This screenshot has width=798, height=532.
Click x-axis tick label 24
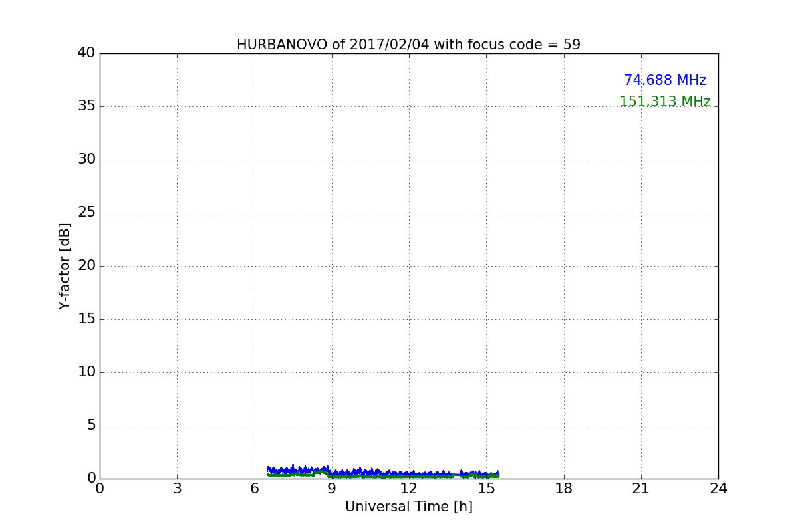pyautogui.click(x=718, y=489)
